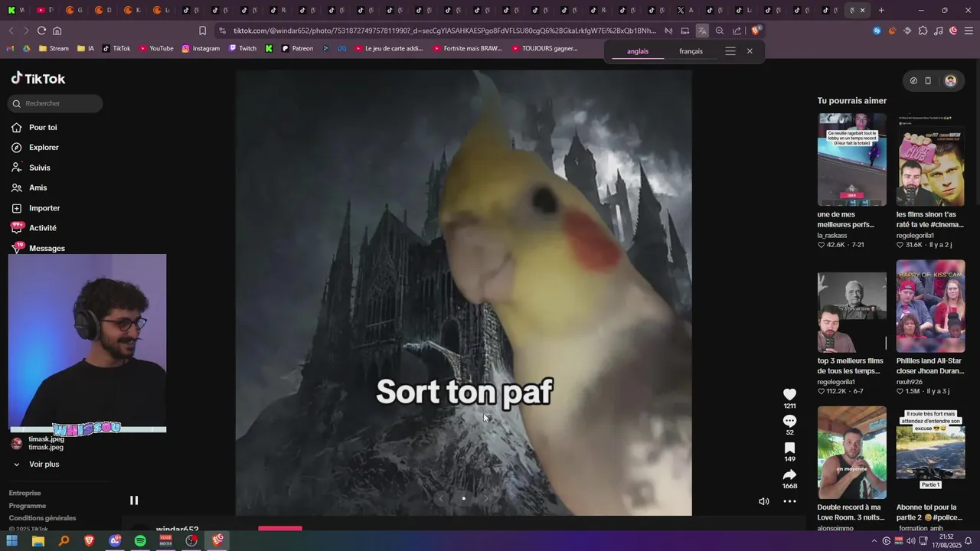Open 'les films sinon t'as raté' thumbnail
This screenshot has height=551, width=980.
(x=930, y=159)
